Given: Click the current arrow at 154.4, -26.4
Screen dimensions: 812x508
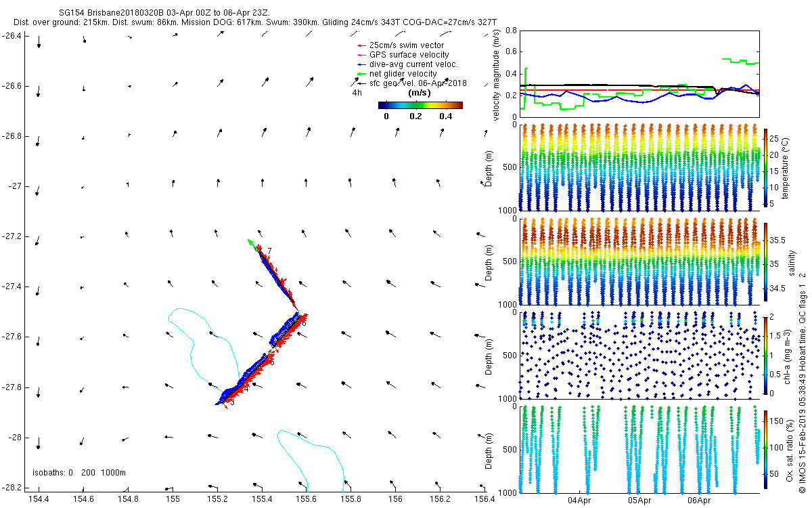Looking at the screenshot, I should [x=39, y=42].
